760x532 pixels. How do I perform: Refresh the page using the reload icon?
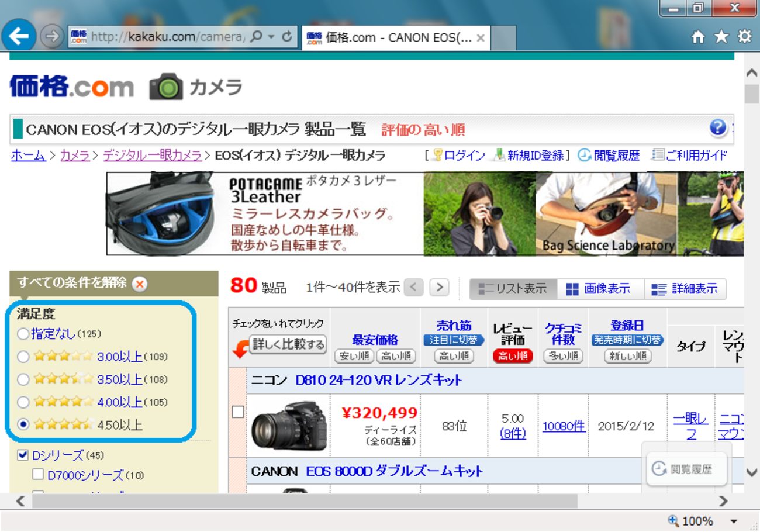coord(287,37)
